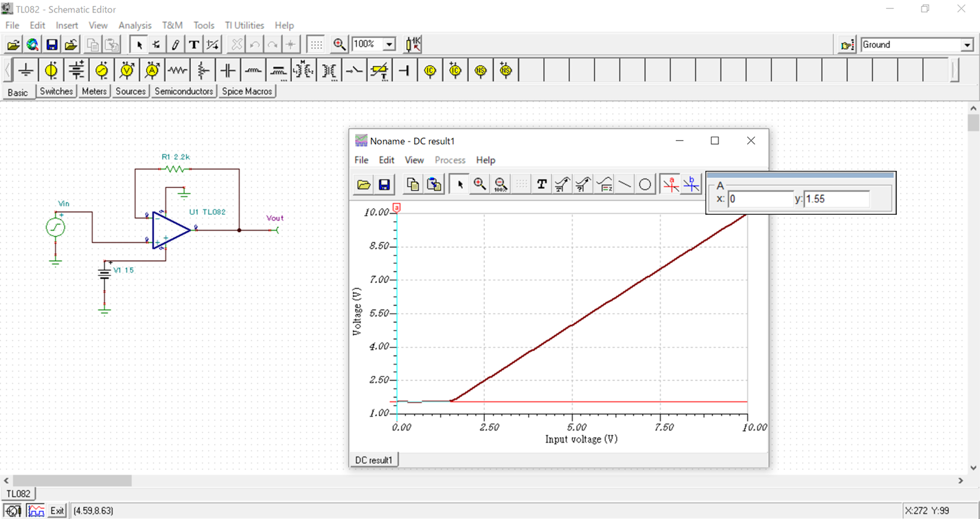
Task: Click into the cursor A y value field
Action: tap(836, 199)
